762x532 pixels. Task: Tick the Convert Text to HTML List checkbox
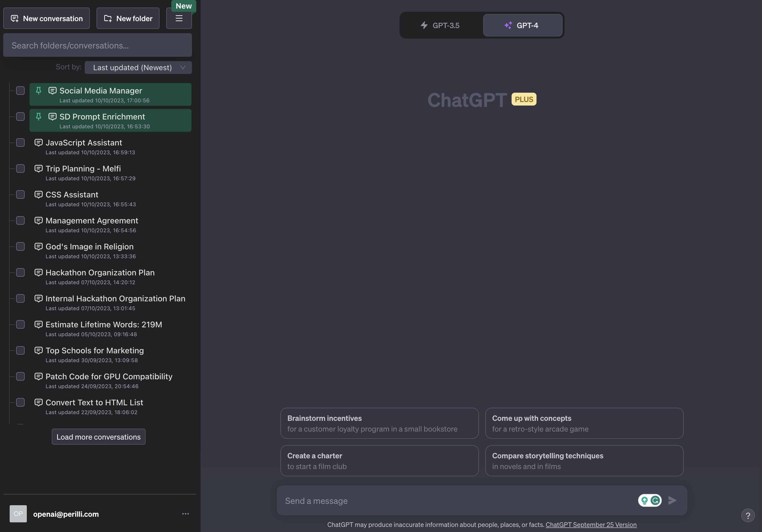point(21,402)
